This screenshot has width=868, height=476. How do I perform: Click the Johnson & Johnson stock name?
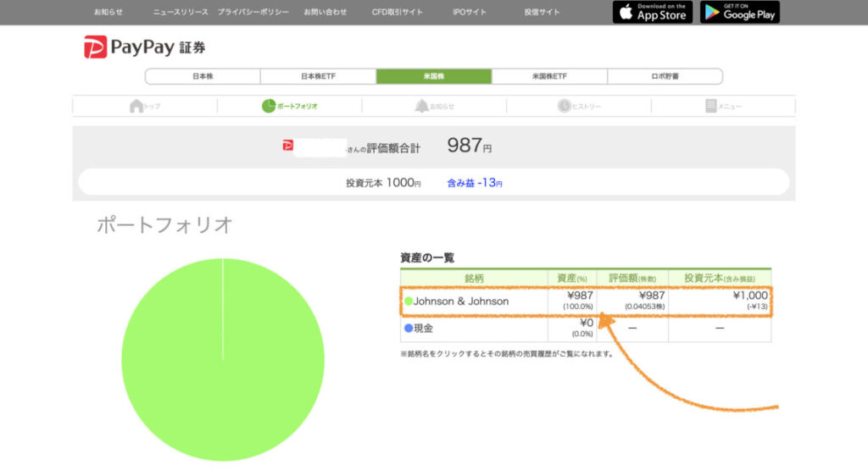(460, 302)
